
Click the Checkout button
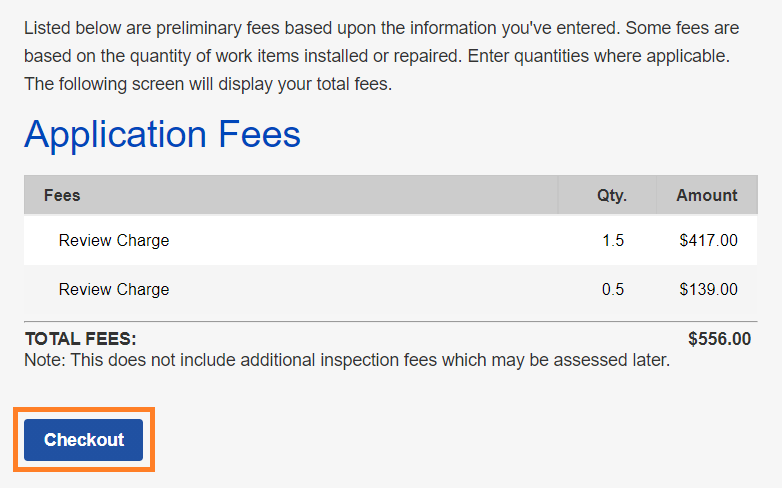pyautogui.click(x=84, y=440)
